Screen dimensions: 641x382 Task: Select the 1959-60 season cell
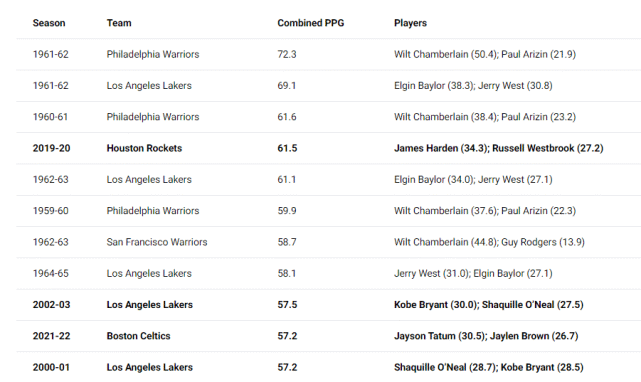51,211
